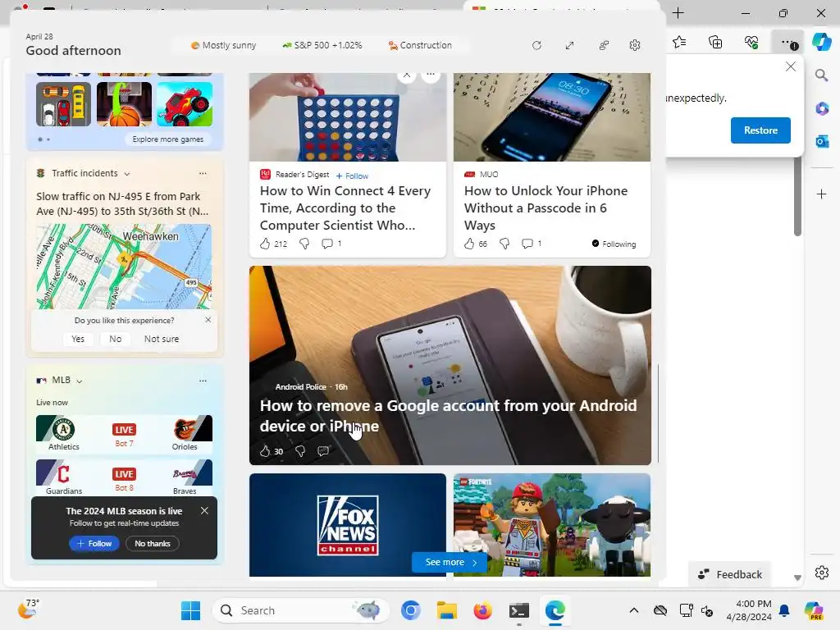Image resolution: width=840 pixels, height=630 pixels.
Task: Like the Connect 4 article
Action: point(265,244)
